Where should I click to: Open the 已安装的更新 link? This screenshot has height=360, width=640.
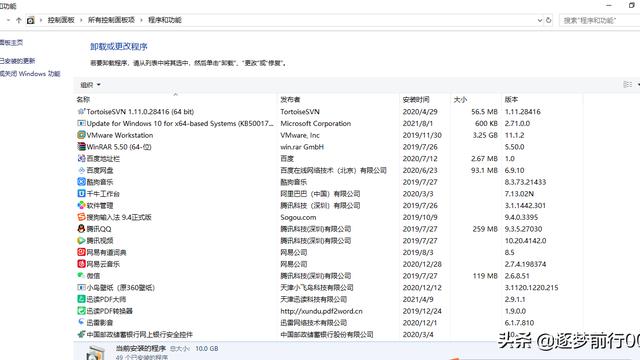17,61
